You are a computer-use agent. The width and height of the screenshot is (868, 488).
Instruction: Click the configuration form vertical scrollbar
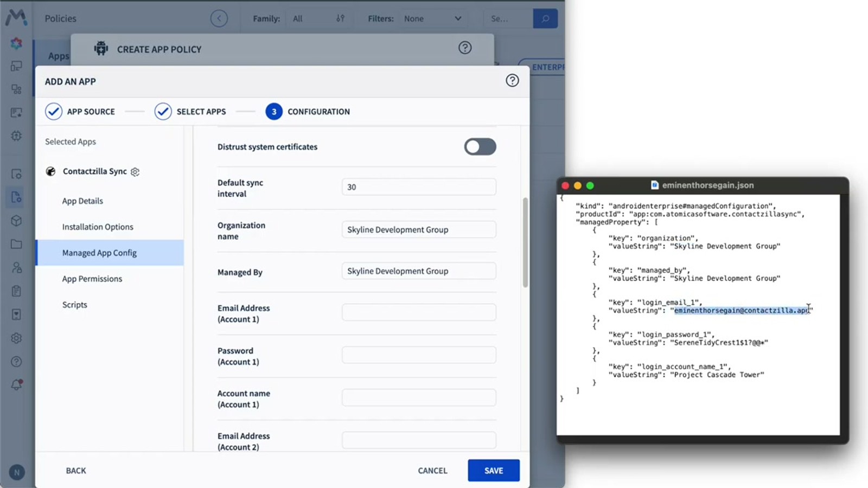click(x=525, y=242)
